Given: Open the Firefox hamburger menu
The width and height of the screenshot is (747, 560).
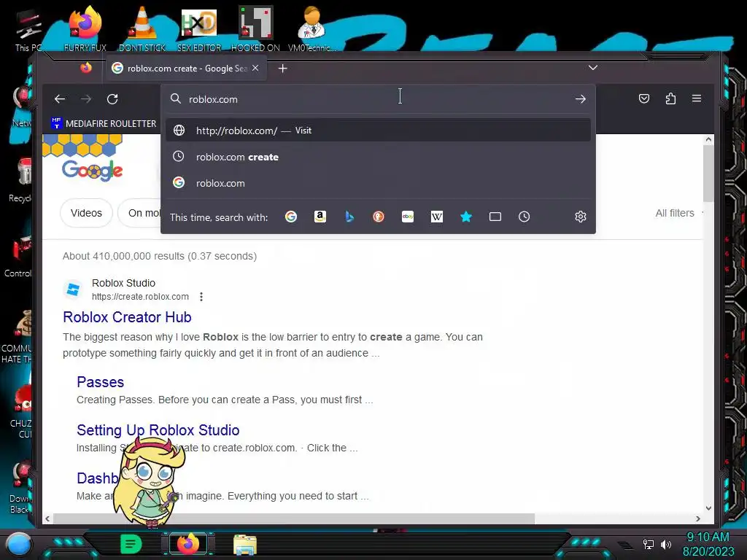Looking at the screenshot, I should [x=697, y=98].
